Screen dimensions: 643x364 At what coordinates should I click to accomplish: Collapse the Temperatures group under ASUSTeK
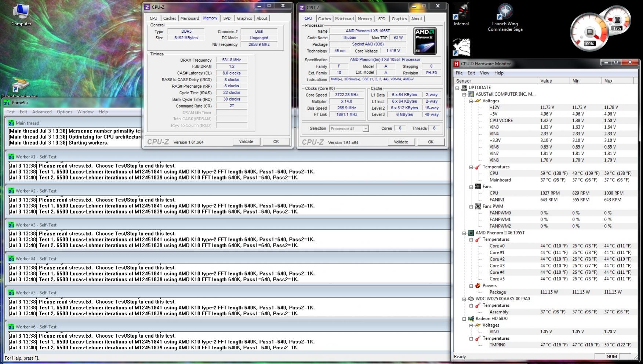(x=471, y=167)
